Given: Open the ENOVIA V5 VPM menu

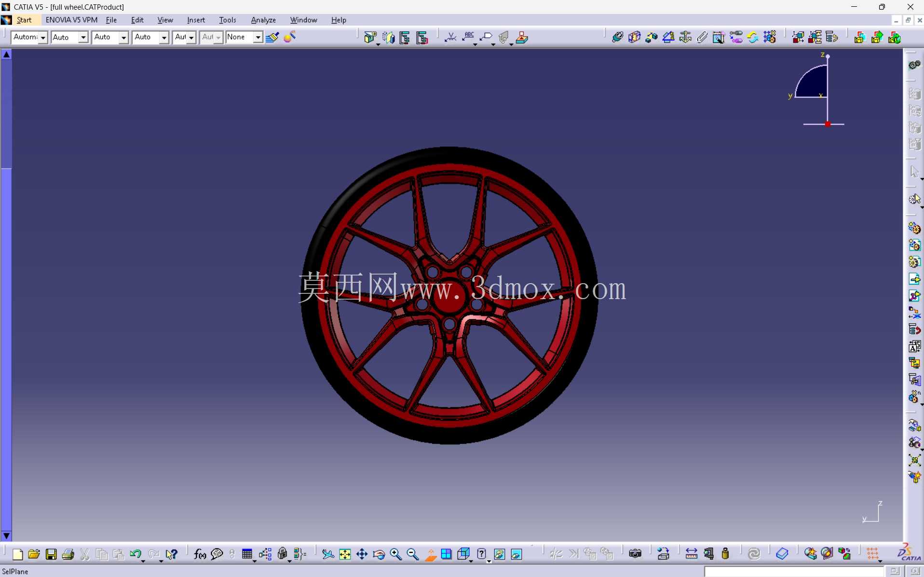Looking at the screenshot, I should 71,20.
